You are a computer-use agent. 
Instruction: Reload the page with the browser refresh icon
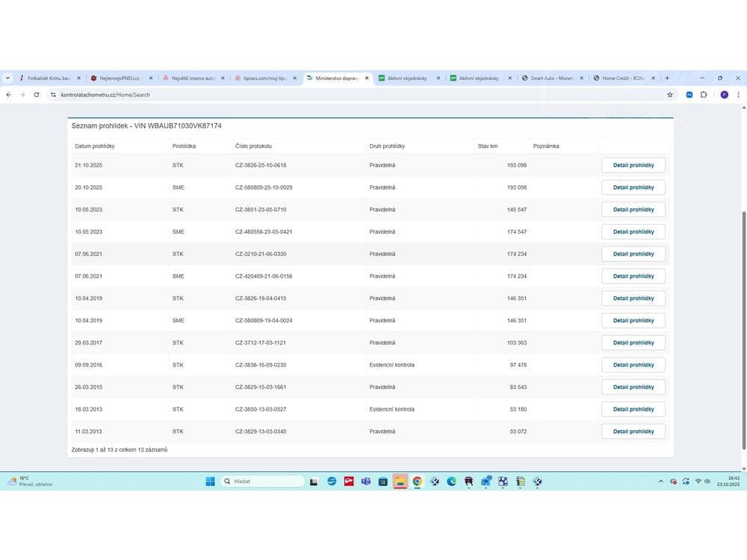tap(37, 95)
